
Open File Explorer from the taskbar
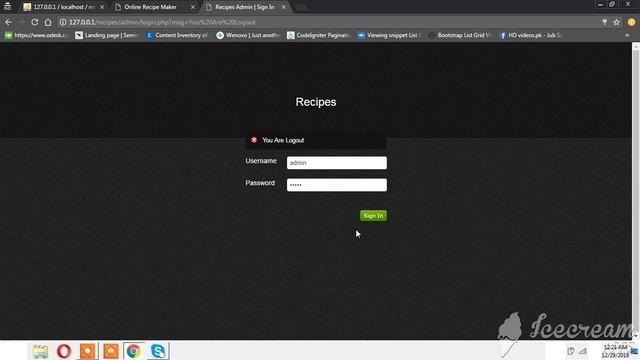coord(40,351)
